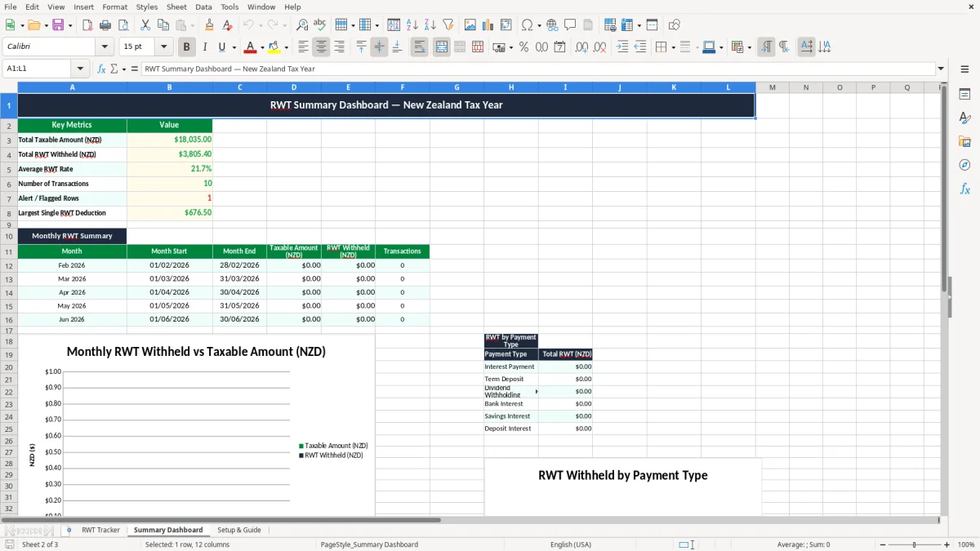Open the Data menu
The height and width of the screenshot is (551, 980).
pos(203,7)
